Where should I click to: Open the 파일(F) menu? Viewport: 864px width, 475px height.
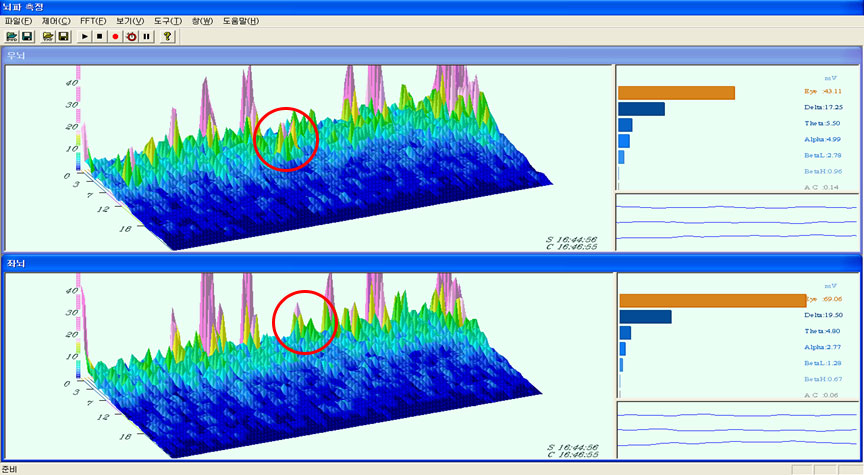[18, 21]
